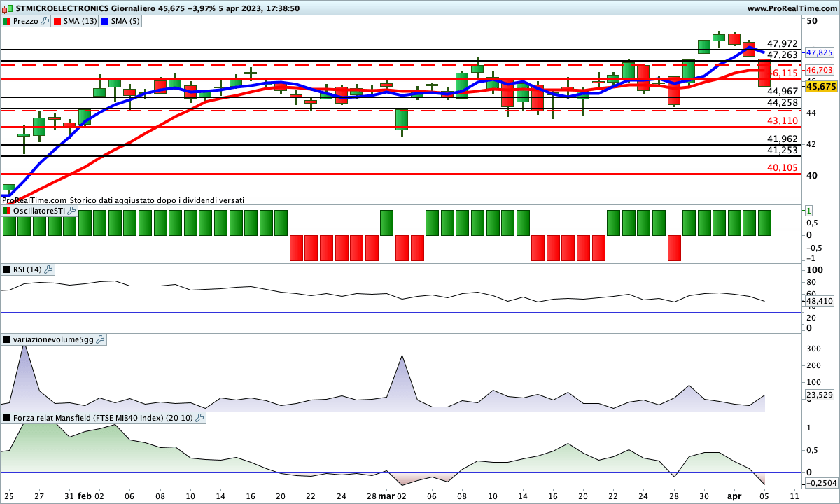Click the RSI 48,410 value tag
This screenshot has height=504, width=840.
tap(819, 301)
